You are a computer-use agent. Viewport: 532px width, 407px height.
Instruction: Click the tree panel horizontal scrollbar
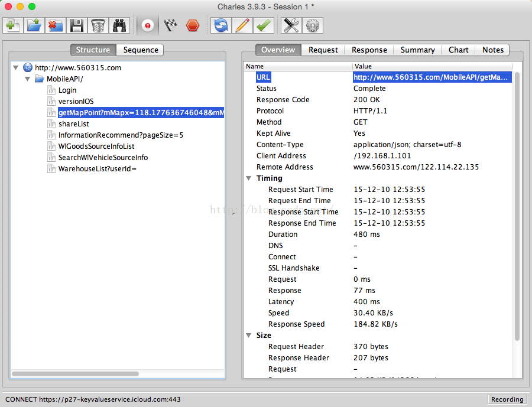[x=75, y=374]
